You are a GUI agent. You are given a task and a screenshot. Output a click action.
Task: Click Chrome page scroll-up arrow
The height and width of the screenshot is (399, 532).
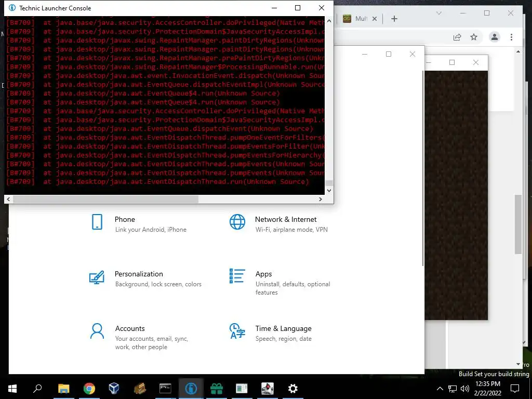point(518,51)
